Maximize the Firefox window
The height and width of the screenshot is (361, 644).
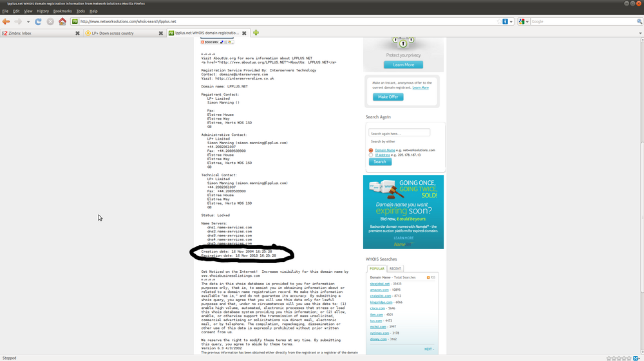click(632, 3)
